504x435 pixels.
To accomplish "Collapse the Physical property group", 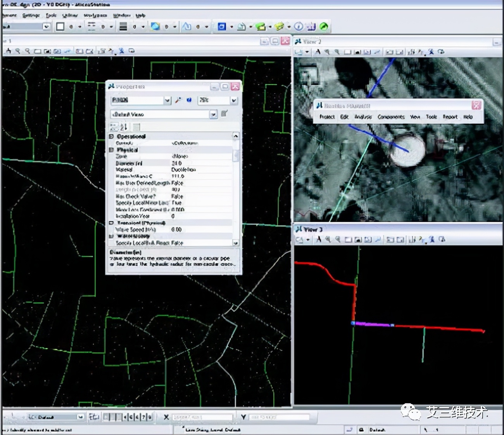I will coord(112,150).
